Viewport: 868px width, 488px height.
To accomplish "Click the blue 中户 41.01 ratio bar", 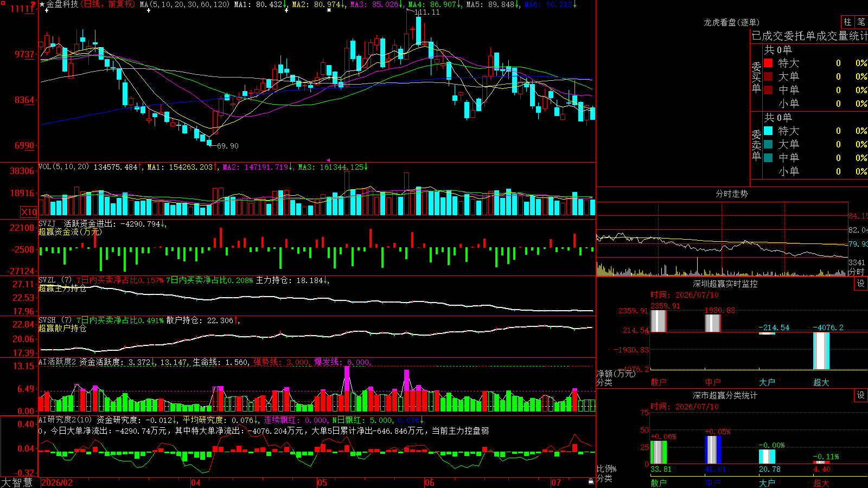I will (713, 450).
